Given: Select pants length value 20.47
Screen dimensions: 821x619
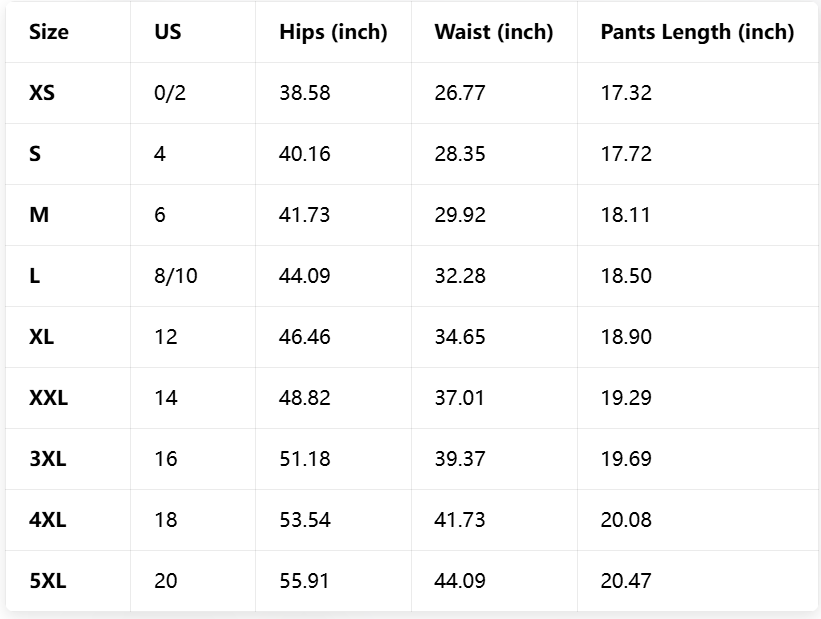Looking at the screenshot, I should [626, 581].
